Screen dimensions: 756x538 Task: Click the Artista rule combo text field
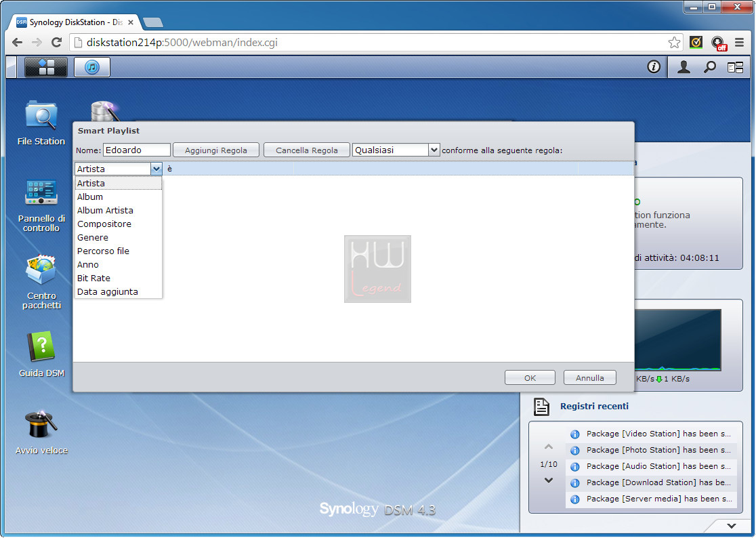(113, 169)
